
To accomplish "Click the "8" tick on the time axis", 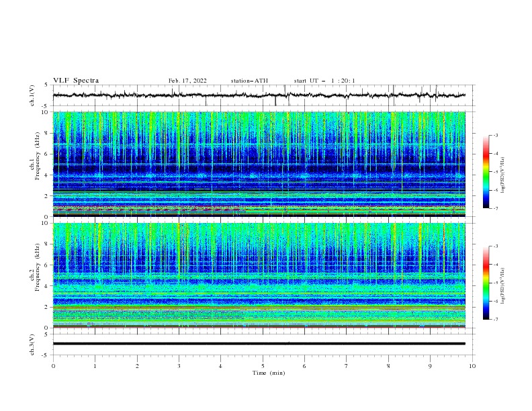I will [388, 366].
